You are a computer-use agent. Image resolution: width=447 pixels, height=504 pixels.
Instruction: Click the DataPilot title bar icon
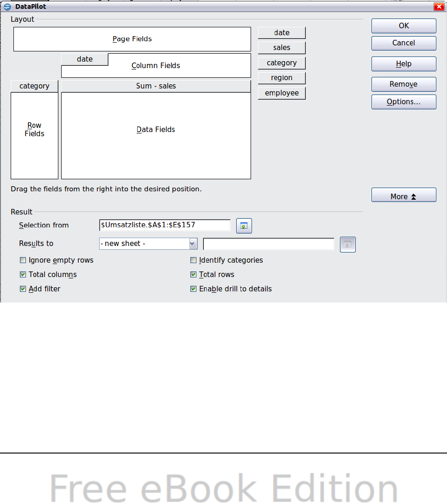tap(7, 6)
